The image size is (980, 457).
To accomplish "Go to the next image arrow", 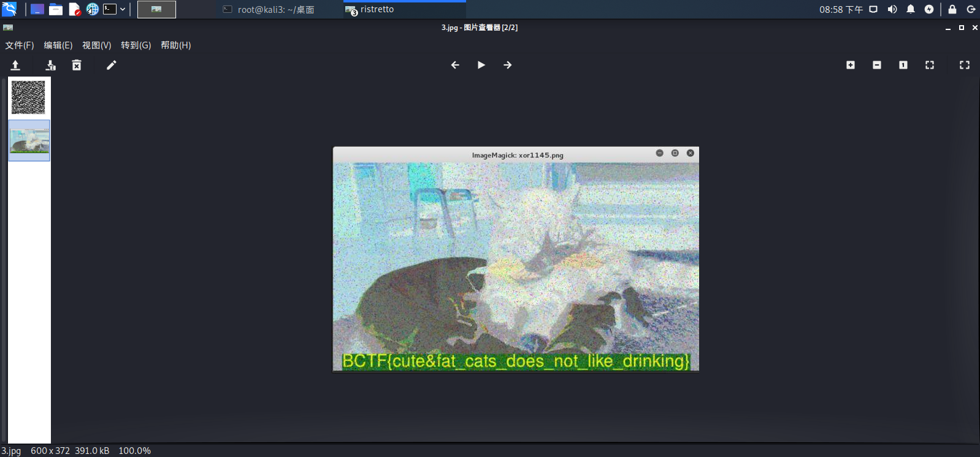I will [x=508, y=65].
